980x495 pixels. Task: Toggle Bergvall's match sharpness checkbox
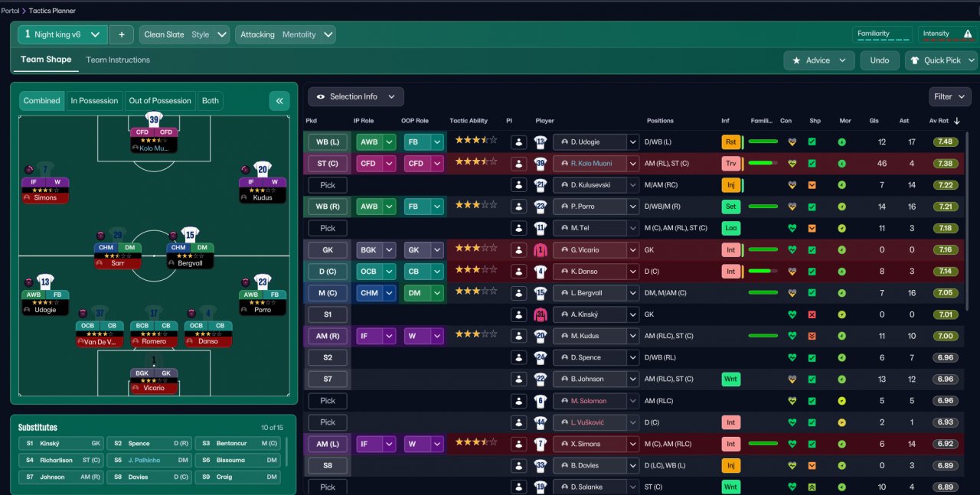[x=812, y=292]
